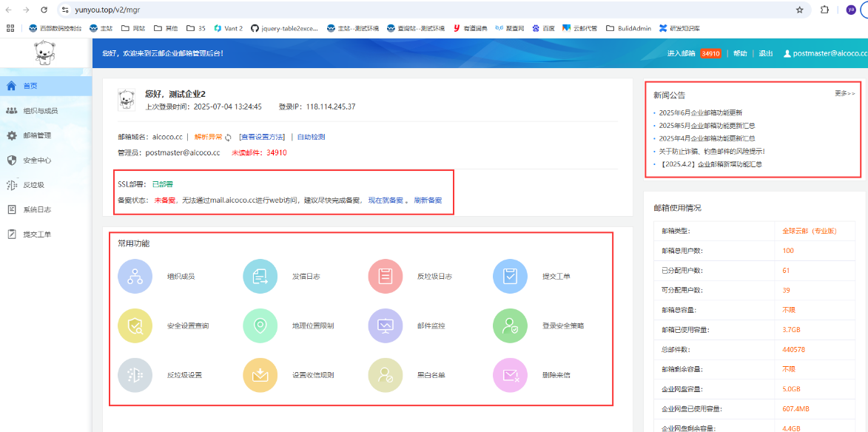Click the refresh icon beside 解析异常
868x432 pixels.
pos(229,138)
